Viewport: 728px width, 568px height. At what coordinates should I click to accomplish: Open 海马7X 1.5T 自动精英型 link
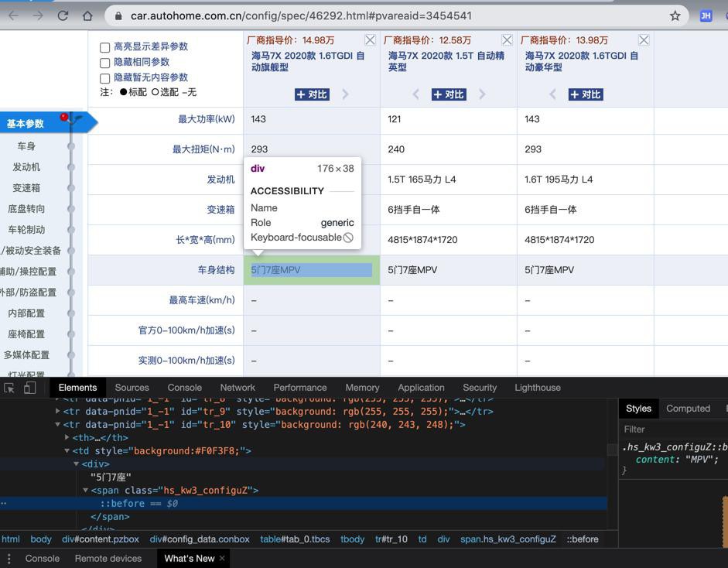[446, 61]
